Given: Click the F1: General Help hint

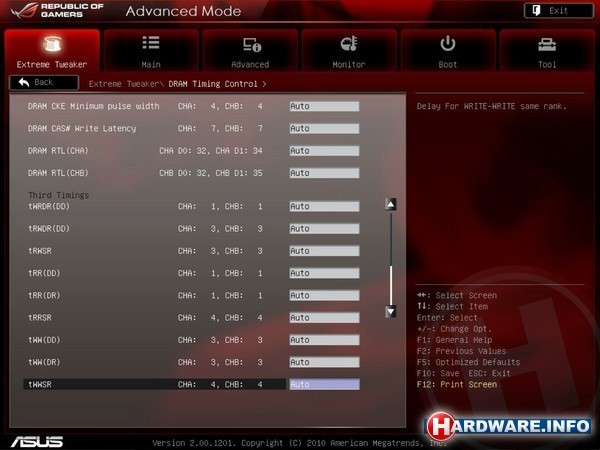Looking at the screenshot, I should 455,340.
